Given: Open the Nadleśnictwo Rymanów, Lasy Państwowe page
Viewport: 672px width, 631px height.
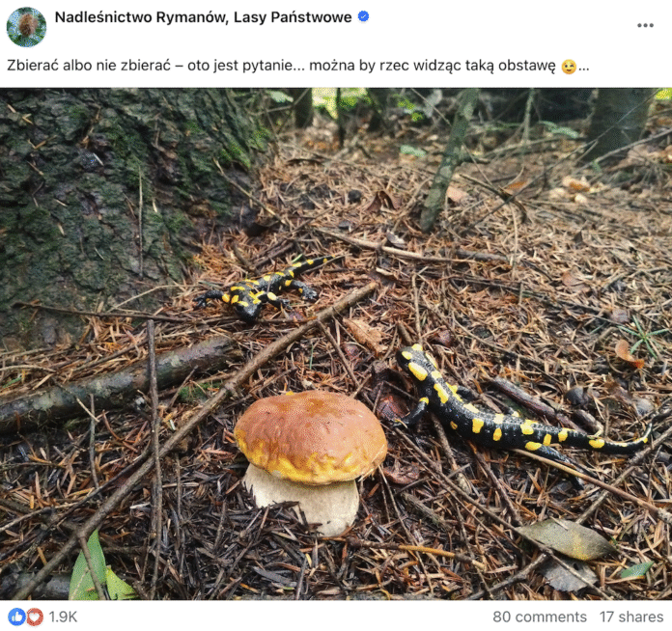Looking at the screenshot, I should [x=203, y=17].
